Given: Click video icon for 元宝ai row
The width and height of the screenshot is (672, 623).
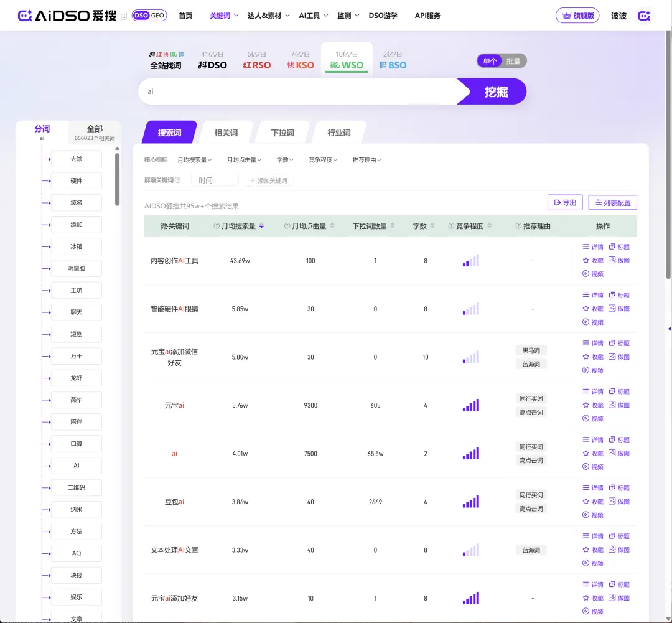Looking at the screenshot, I should coord(586,418).
